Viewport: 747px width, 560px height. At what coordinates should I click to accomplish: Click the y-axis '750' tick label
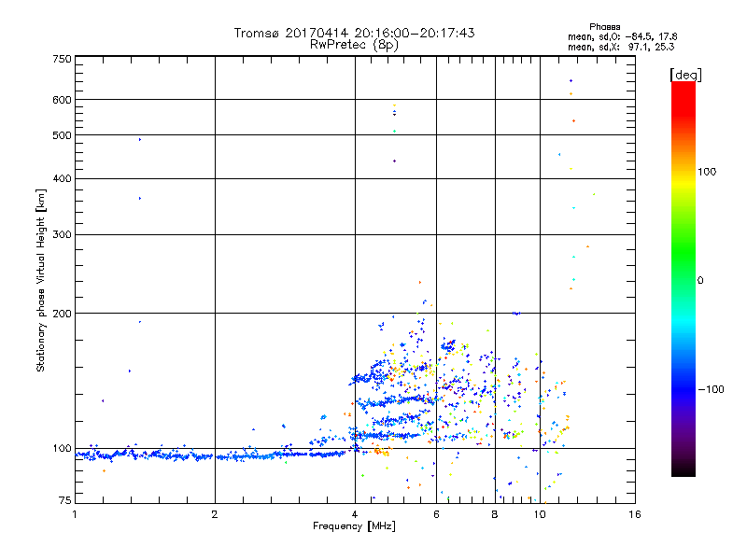pos(62,59)
